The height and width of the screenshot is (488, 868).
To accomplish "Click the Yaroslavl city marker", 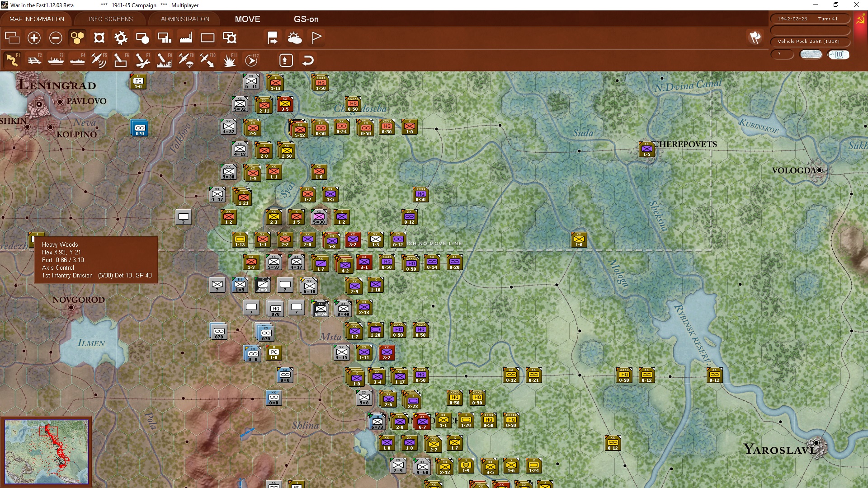I will (x=816, y=443).
